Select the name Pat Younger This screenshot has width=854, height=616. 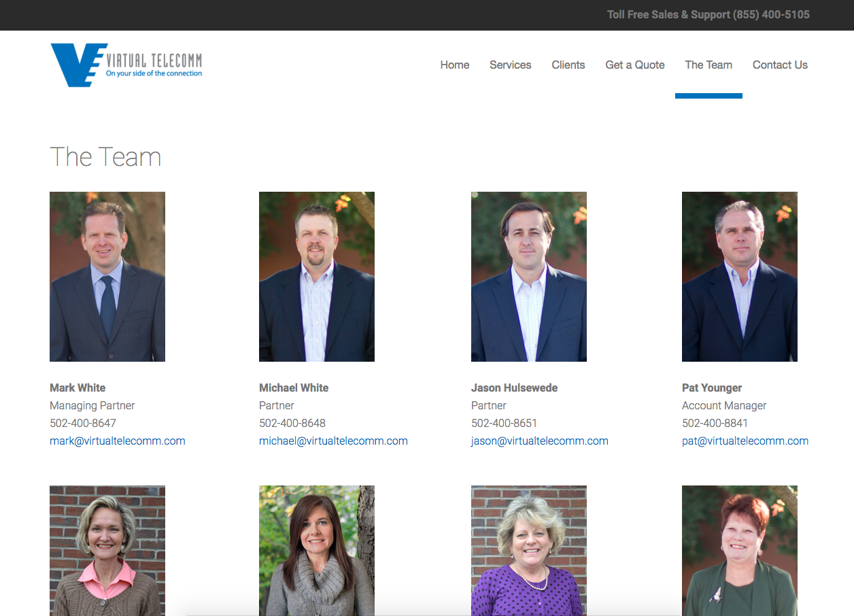pos(712,388)
